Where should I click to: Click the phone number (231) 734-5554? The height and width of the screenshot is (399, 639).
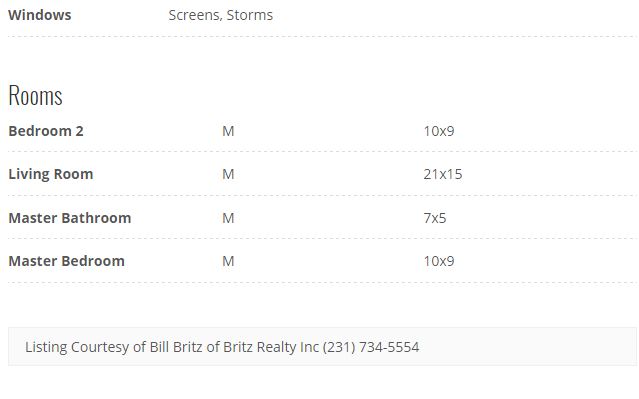371,347
